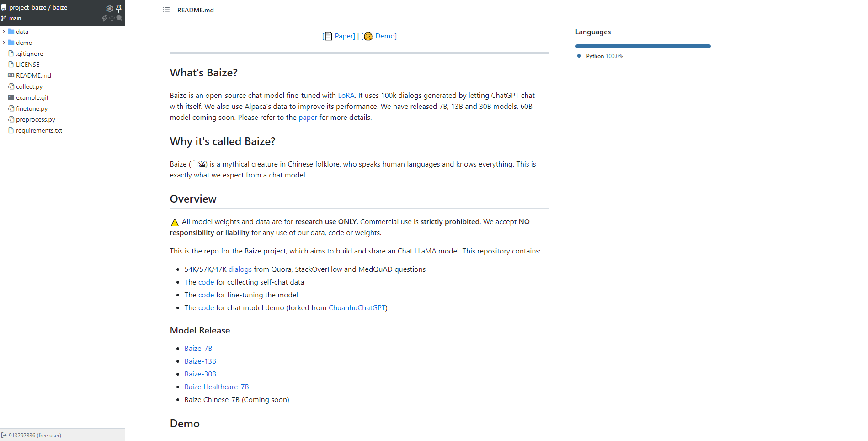The image size is (868, 441).
Task: Open preprocess.py in the file tree
Action: (35, 119)
